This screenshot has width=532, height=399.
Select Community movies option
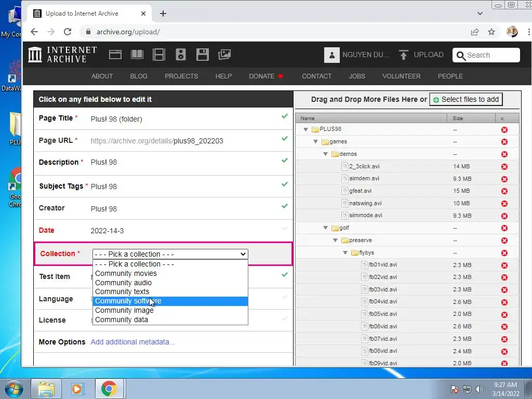[170, 273]
